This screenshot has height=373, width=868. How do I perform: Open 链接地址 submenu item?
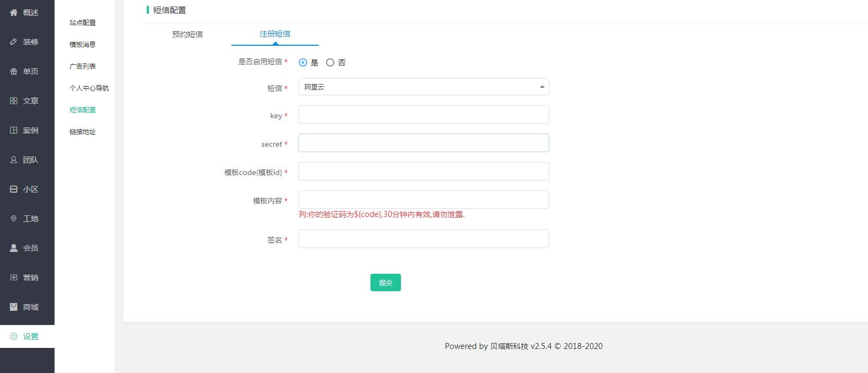[83, 132]
